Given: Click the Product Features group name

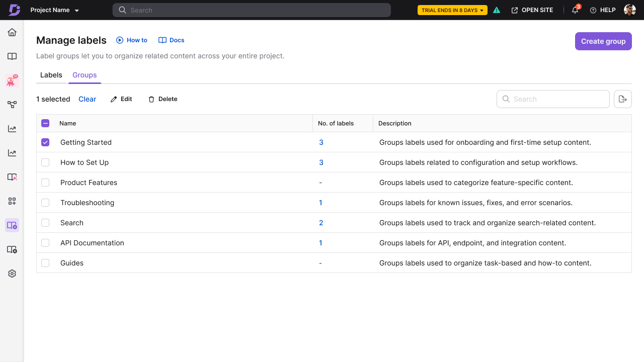Looking at the screenshot, I should (x=89, y=183).
